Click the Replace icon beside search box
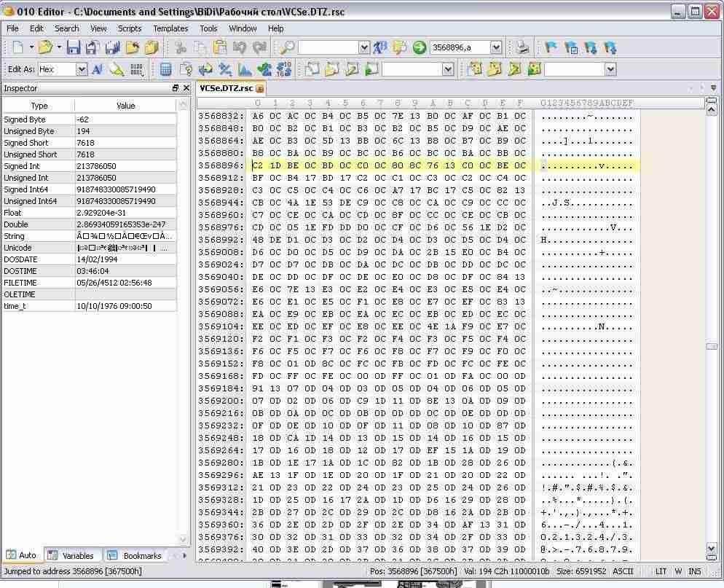The width and height of the screenshot is (724, 588). click(x=380, y=48)
